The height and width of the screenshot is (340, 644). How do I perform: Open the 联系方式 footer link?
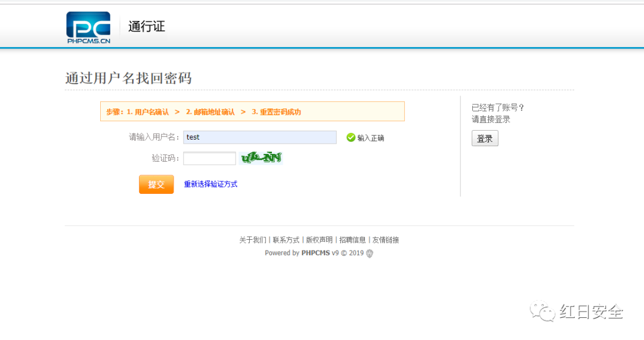[286, 240]
